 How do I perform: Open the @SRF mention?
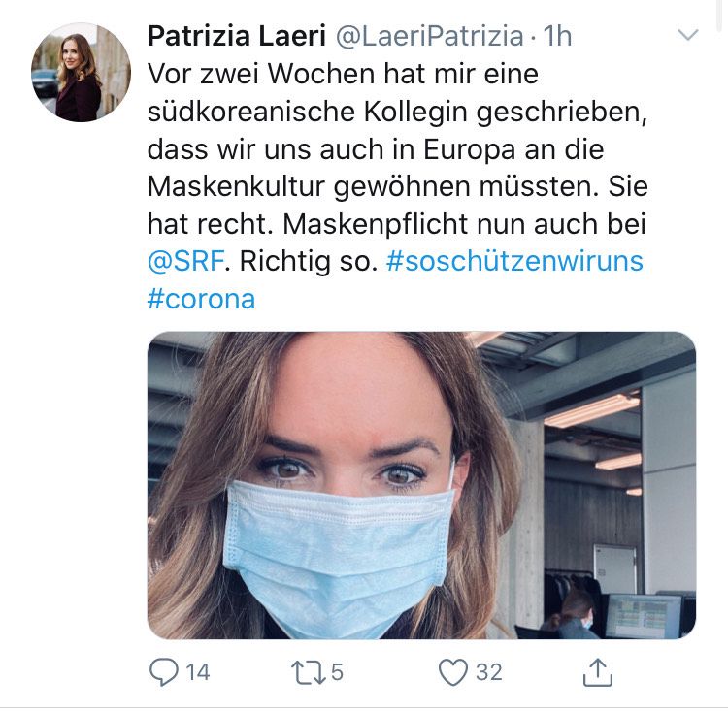click(186, 261)
